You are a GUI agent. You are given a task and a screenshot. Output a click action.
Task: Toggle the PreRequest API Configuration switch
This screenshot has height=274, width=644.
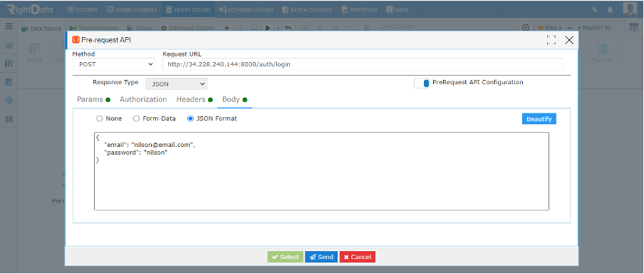pyautogui.click(x=422, y=83)
